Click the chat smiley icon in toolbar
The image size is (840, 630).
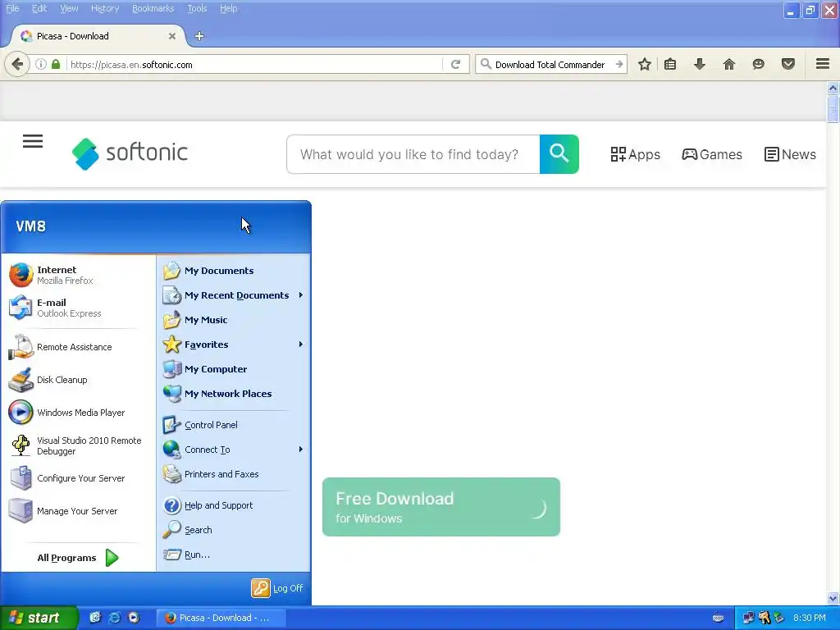pos(758,64)
